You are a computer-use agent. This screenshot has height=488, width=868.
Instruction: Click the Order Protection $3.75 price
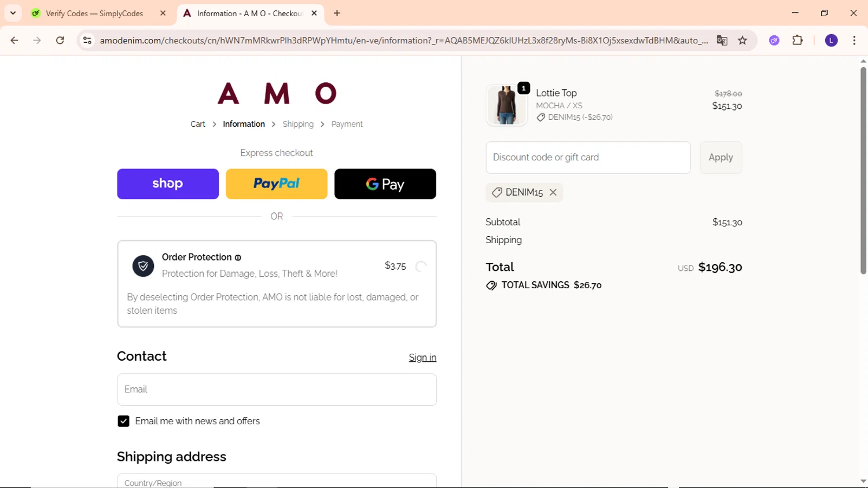tap(395, 266)
